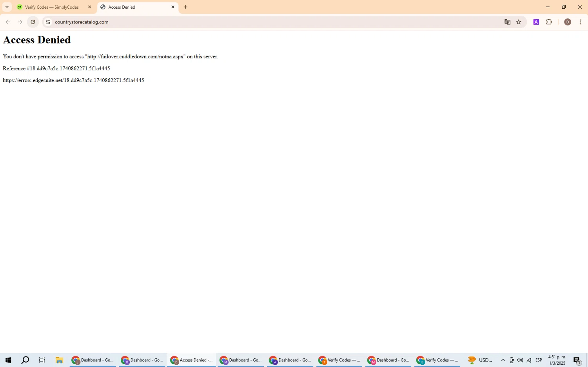Open Wi-Fi network settings in tray
This screenshot has width=588, height=367.
(529, 360)
